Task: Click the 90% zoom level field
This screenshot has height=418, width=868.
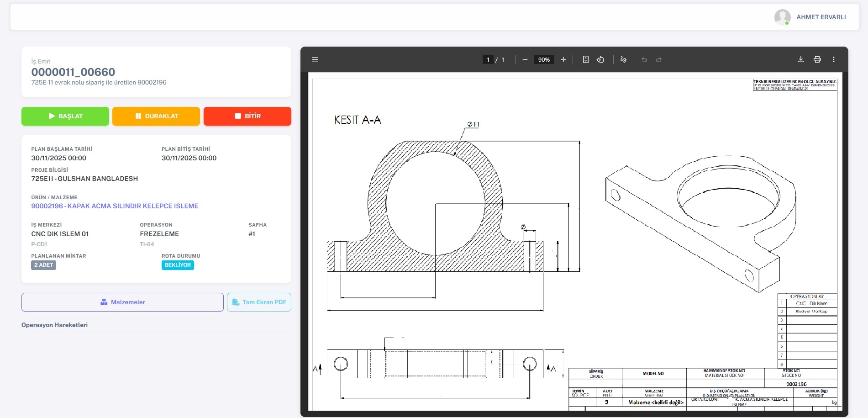Action: 544,59
